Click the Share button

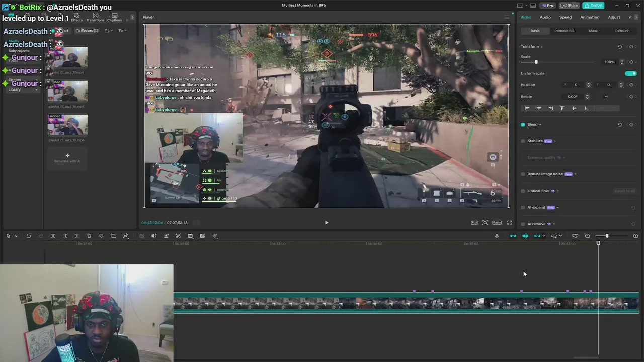pyautogui.click(x=570, y=5)
